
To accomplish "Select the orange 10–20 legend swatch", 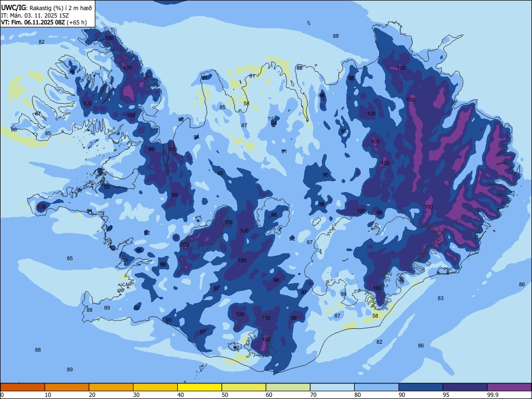I will pyautogui.click(x=67, y=387).
